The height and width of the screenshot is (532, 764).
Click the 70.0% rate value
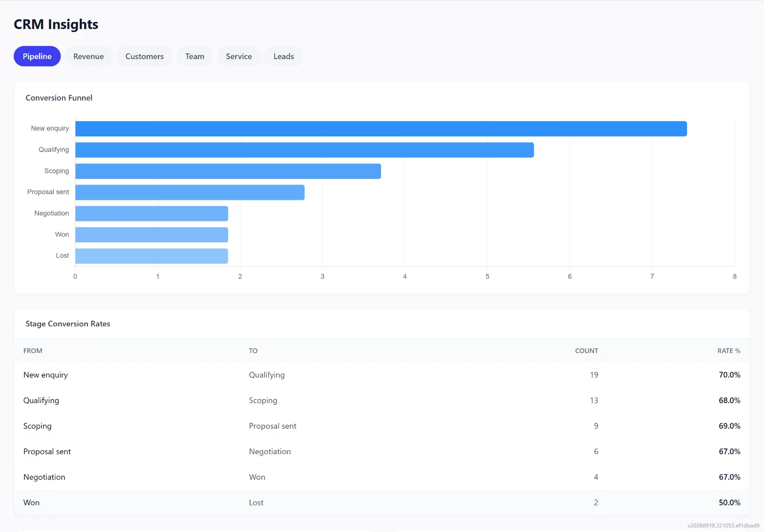(730, 375)
